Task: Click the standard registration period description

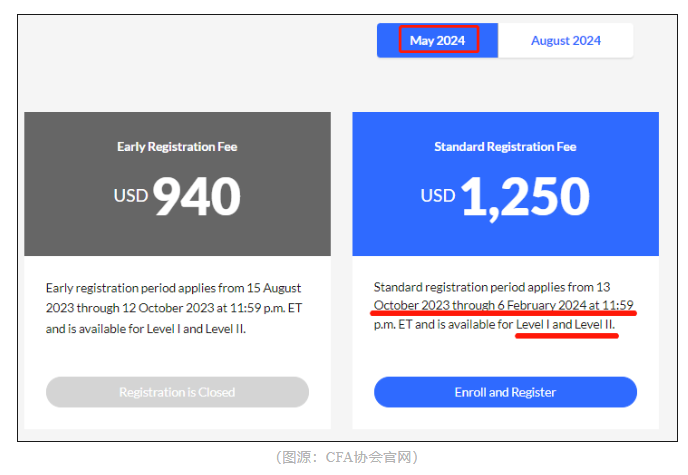Action: pos(503,306)
